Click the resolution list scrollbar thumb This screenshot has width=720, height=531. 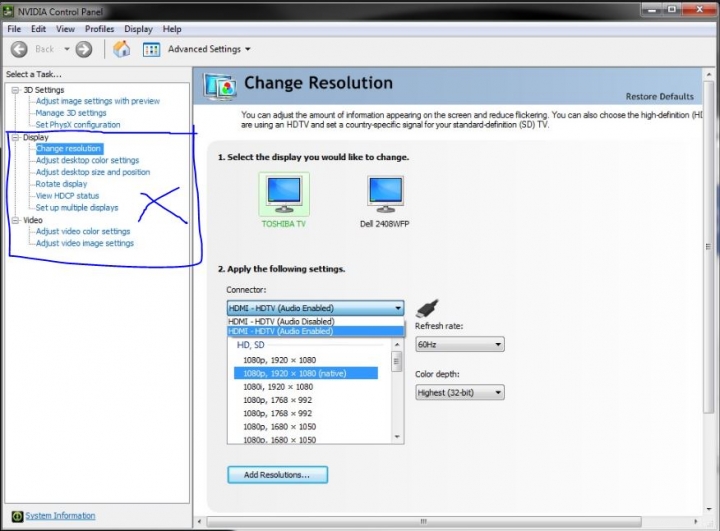397,362
